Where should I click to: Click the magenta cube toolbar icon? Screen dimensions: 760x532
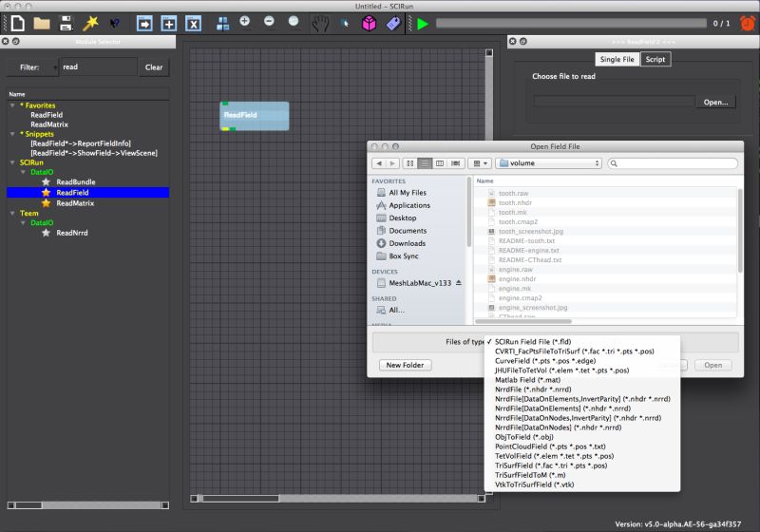[370, 23]
